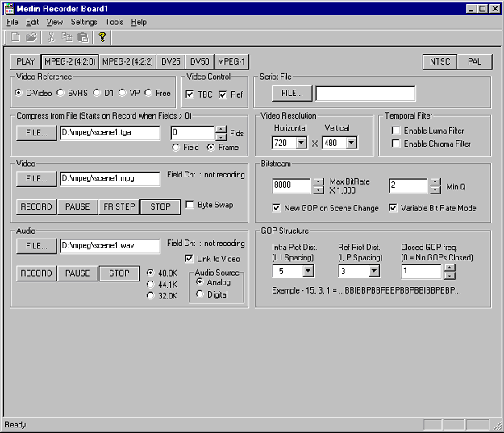Screen dimensions: 504x433
Task: Click the Script File path input field
Action: (365, 94)
